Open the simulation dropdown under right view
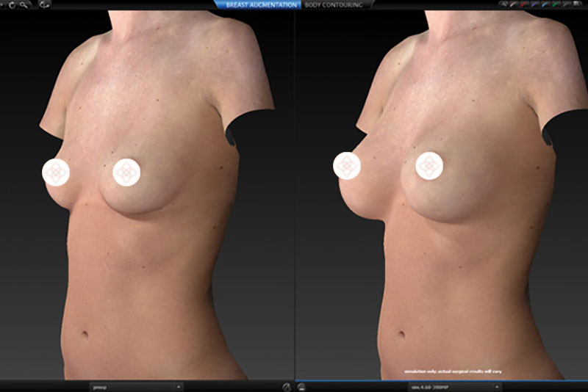 tap(452, 386)
